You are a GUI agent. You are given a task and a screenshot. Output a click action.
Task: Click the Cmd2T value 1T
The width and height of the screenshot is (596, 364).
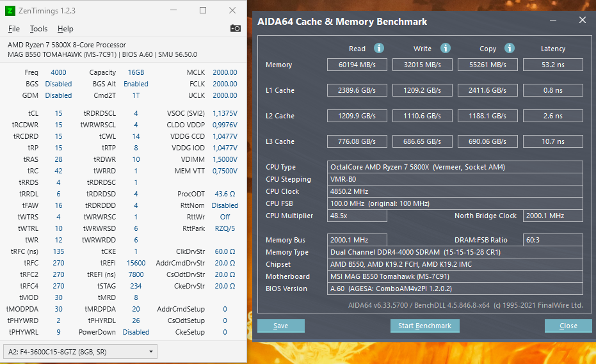pos(136,95)
